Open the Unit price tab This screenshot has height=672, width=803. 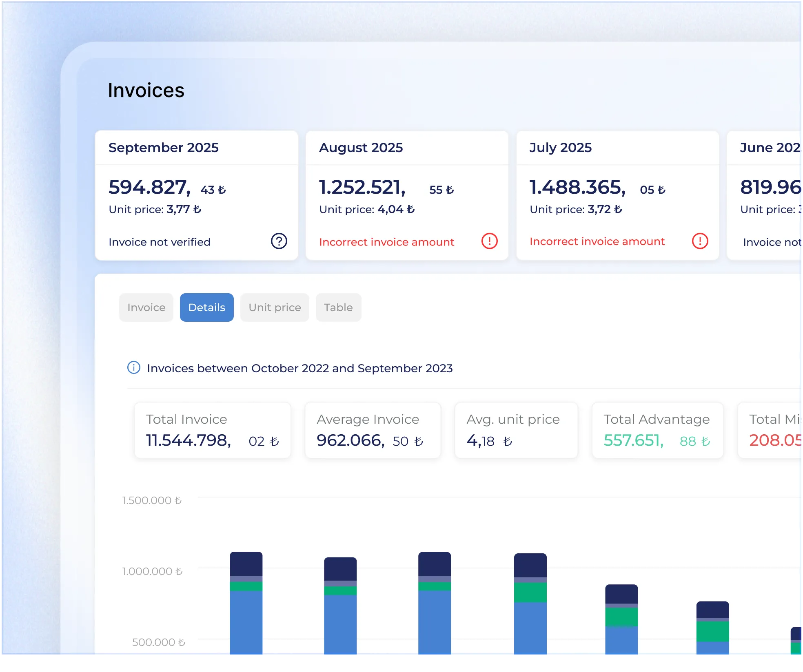click(x=275, y=307)
